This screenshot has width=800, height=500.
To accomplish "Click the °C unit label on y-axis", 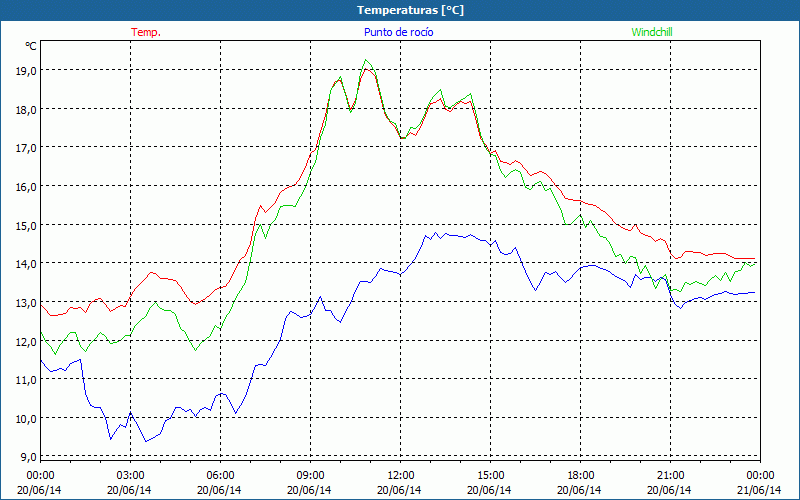I will pos(31,46).
